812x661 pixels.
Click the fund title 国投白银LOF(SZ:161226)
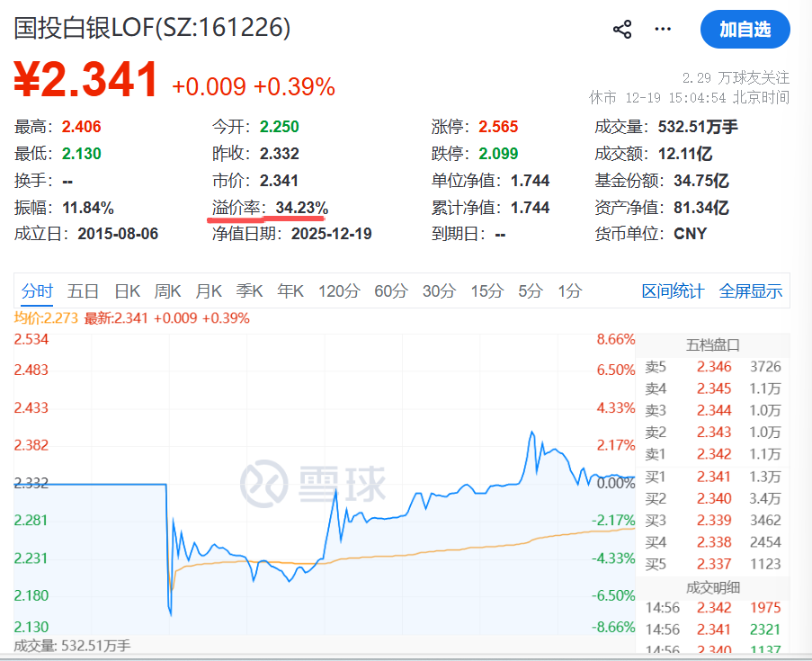pos(152,28)
